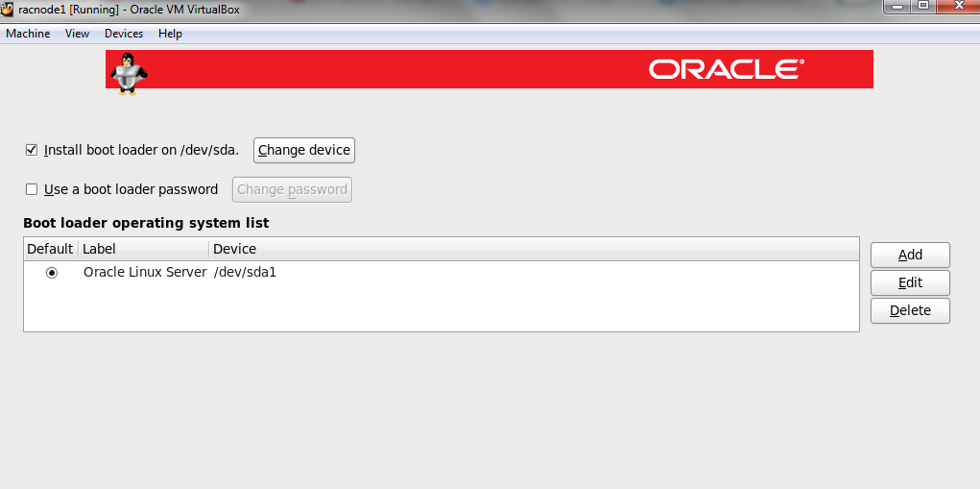Select Oracle Linux Server default radio button
The image size is (980, 489).
pos(51,273)
